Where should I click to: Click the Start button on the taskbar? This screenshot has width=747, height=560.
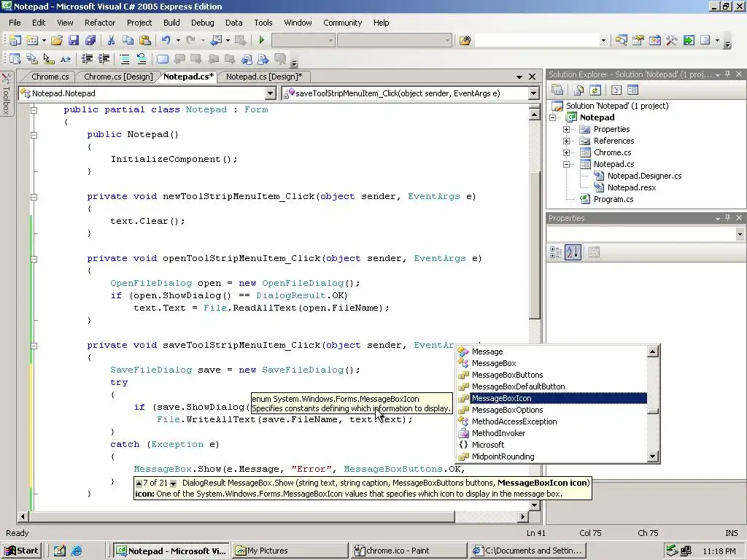click(x=21, y=551)
